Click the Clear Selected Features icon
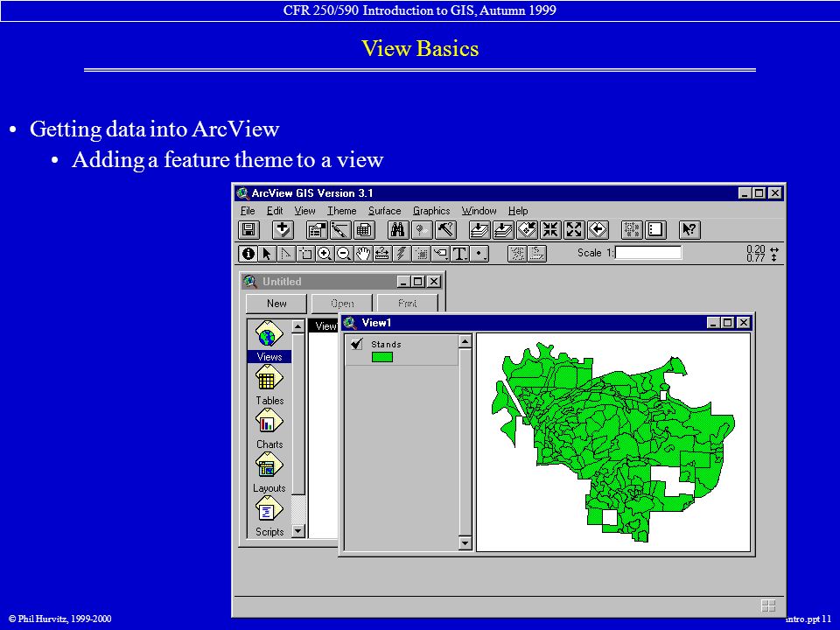840x630 pixels. click(x=655, y=230)
